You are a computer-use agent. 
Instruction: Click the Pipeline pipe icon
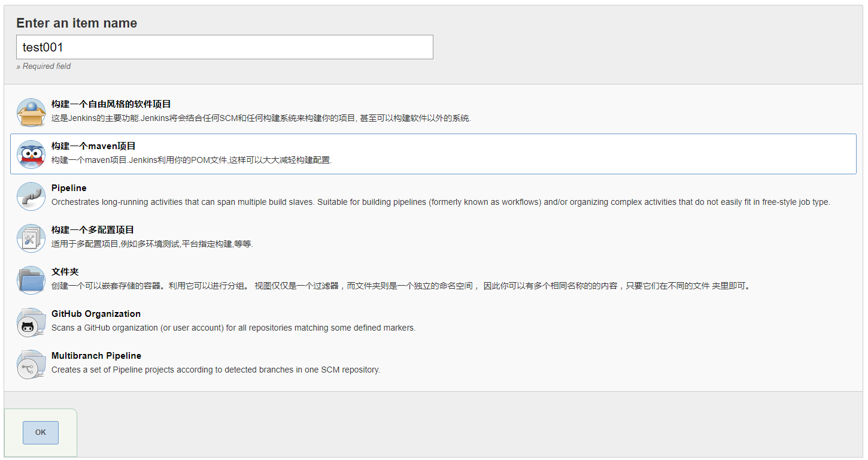31,196
